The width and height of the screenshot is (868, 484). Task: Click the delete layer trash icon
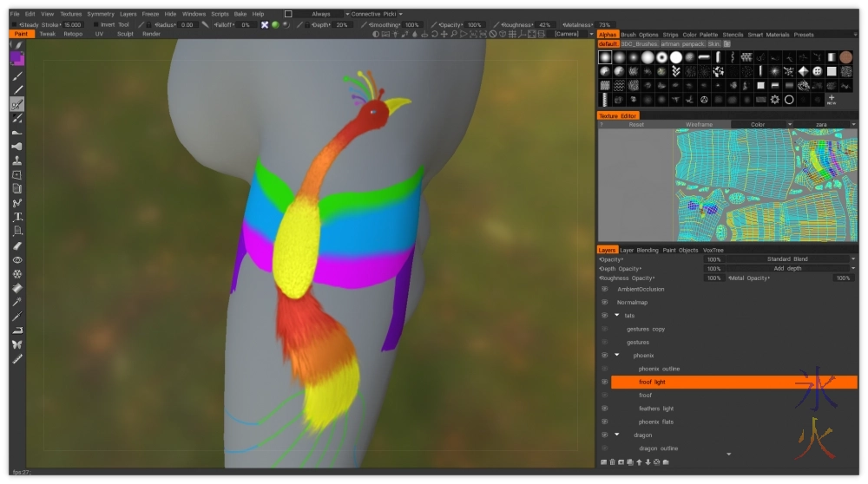tap(612, 461)
